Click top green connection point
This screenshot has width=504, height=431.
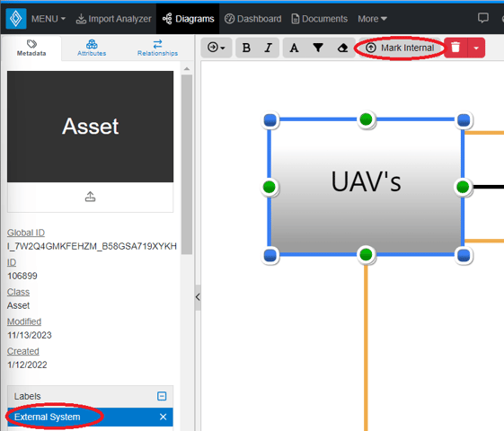[366, 119]
